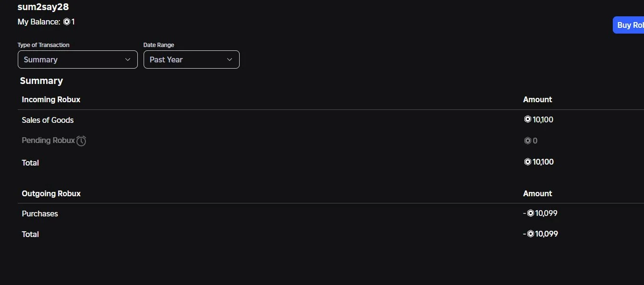The width and height of the screenshot is (644, 285).
Task: Click the Incoming Robux column header
Action: click(51, 99)
